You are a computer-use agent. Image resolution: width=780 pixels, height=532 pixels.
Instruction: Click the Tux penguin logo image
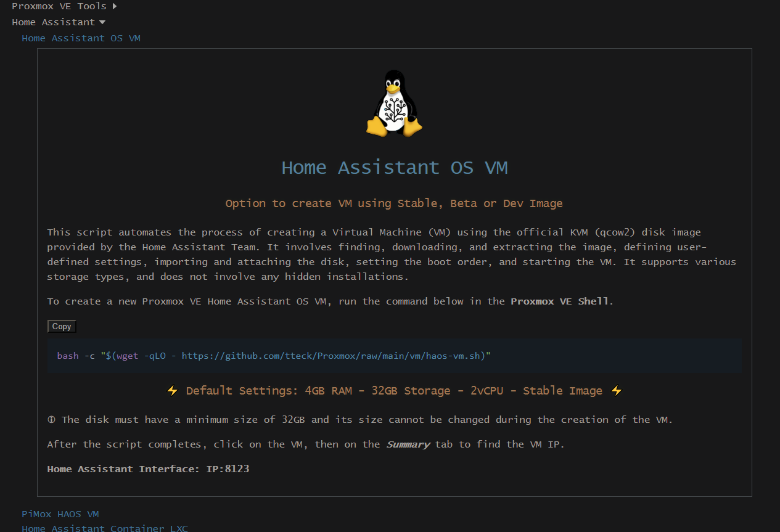[394, 103]
